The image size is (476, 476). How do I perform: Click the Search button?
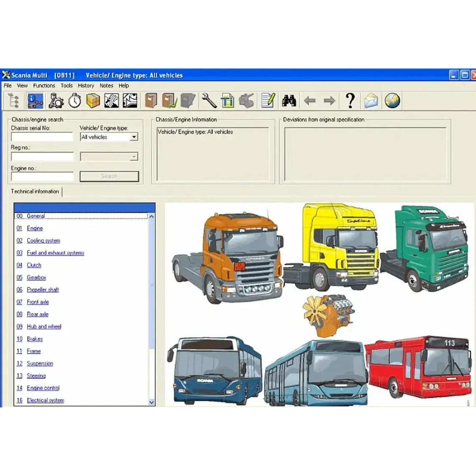point(109,176)
